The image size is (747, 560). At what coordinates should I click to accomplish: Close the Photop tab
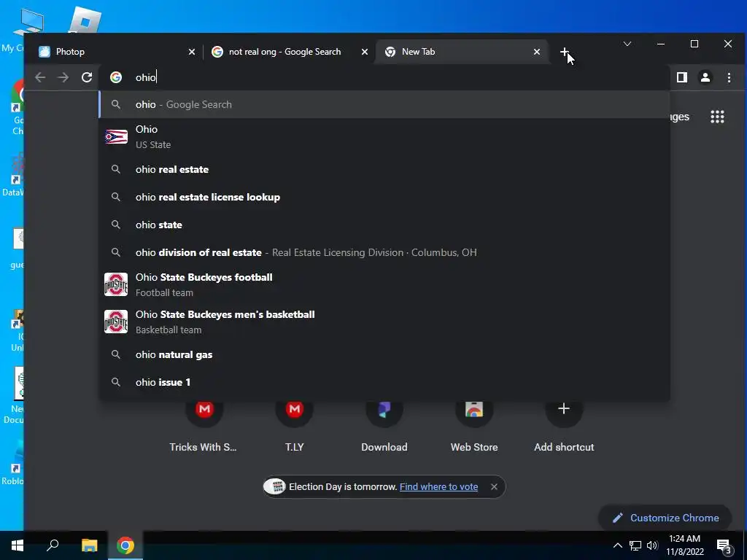(192, 52)
